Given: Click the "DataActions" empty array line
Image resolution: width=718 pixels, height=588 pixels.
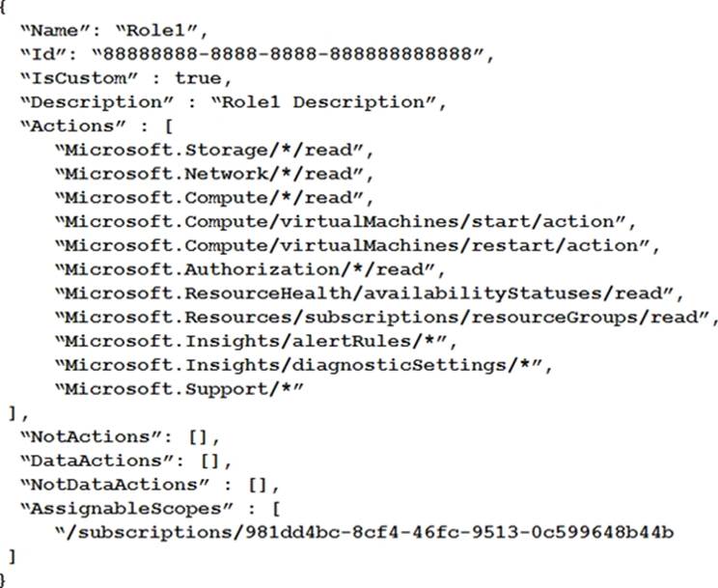Looking at the screenshot, I should pyautogui.click(x=125, y=460).
